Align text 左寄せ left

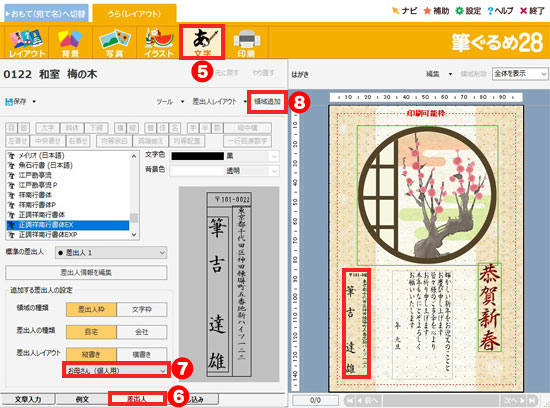click(18, 141)
